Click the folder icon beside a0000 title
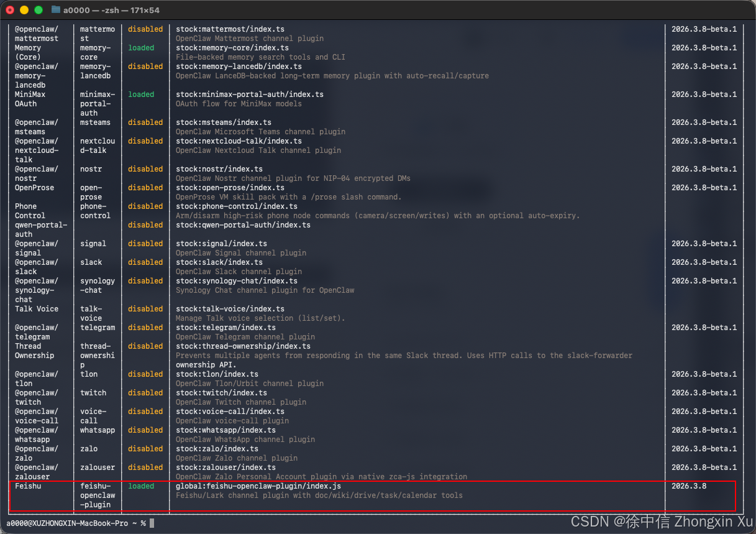The image size is (756, 534). (x=56, y=10)
